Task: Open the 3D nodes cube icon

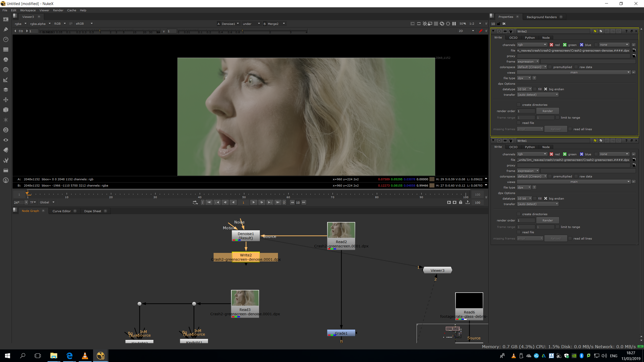Action: coord(6,110)
